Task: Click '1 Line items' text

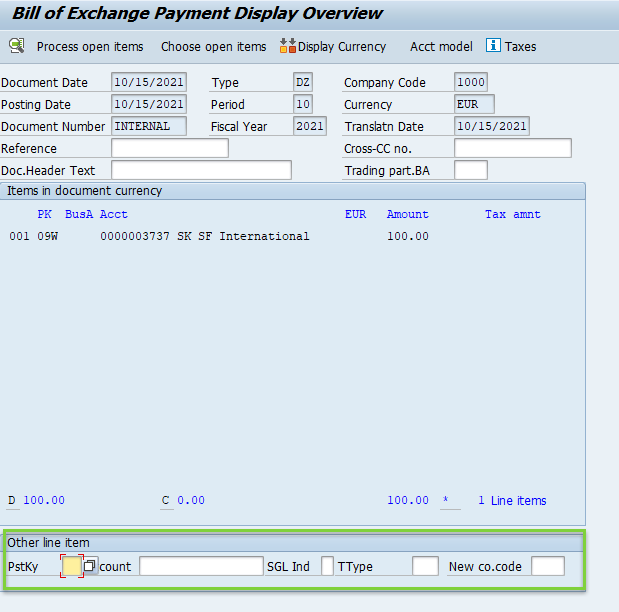Action: coord(512,500)
